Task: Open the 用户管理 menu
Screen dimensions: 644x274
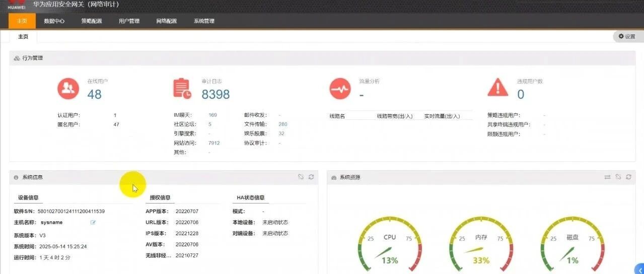Action: pyautogui.click(x=129, y=21)
